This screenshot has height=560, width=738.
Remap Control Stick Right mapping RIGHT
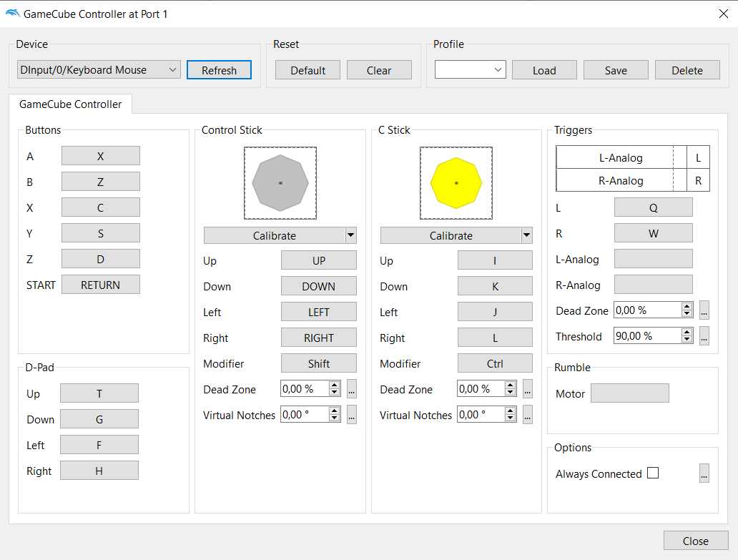coord(319,338)
